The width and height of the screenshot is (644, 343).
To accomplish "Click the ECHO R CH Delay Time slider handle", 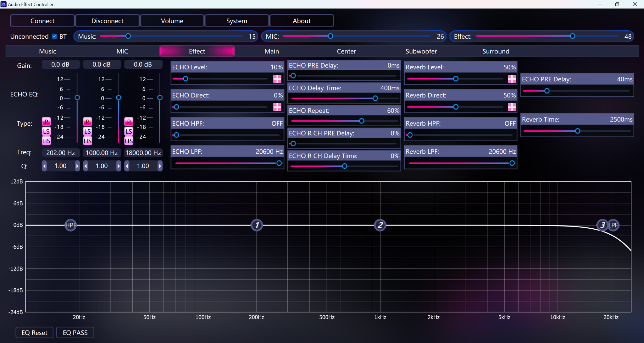I will click(344, 166).
